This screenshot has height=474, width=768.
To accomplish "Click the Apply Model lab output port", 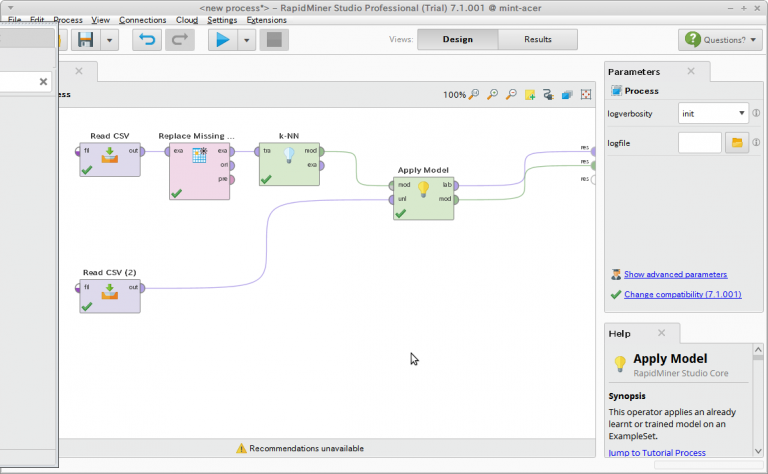I will [456, 186].
